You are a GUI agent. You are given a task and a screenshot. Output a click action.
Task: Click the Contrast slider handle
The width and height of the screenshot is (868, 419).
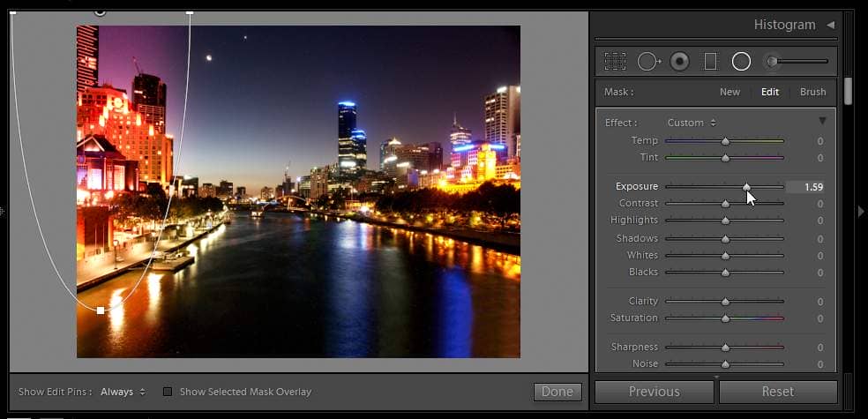click(x=725, y=204)
